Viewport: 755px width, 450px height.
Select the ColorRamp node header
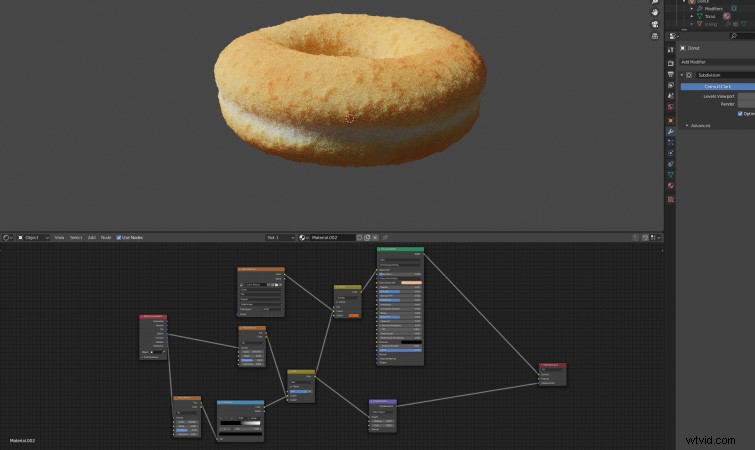pyautogui.click(x=240, y=402)
